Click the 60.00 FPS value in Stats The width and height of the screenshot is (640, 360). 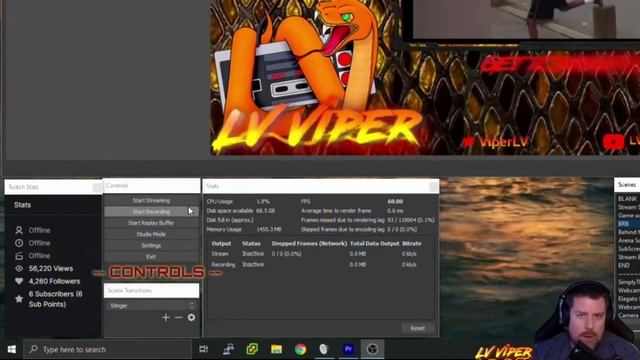(x=395, y=201)
